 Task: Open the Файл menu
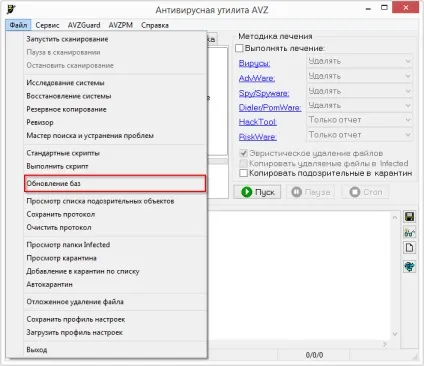tap(18, 25)
